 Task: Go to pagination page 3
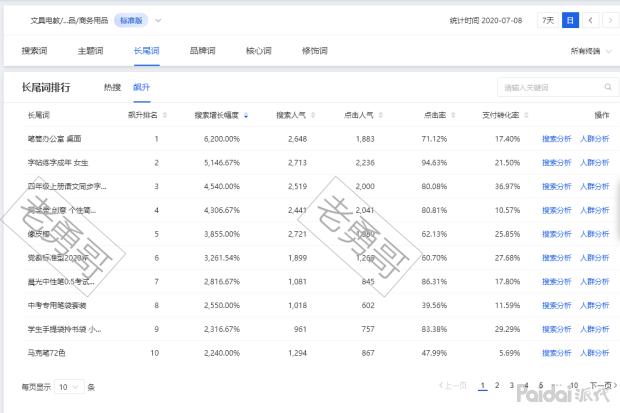point(512,385)
